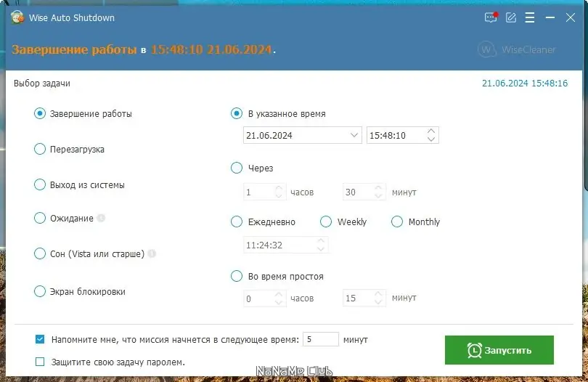Click the Wise Auto Shutdown app icon
This screenshot has height=382, width=588.
pos(17,17)
